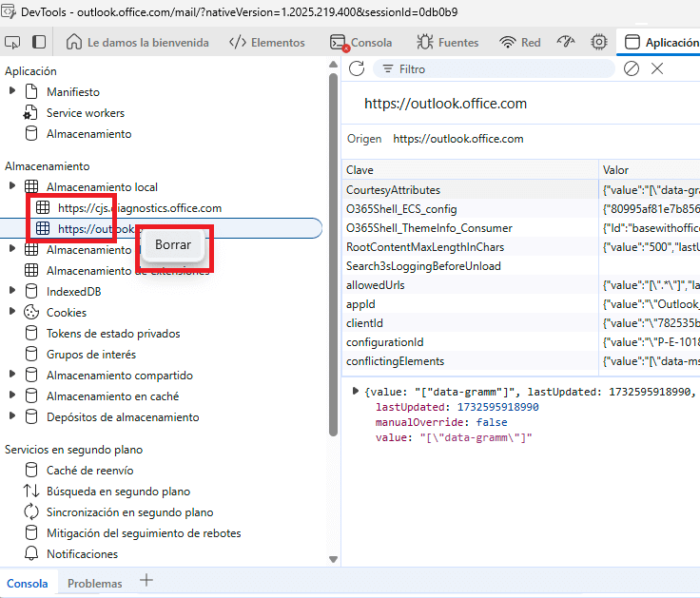
Task: Click the Búsqueda en segundo plano arrows icon
Action: (31, 491)
